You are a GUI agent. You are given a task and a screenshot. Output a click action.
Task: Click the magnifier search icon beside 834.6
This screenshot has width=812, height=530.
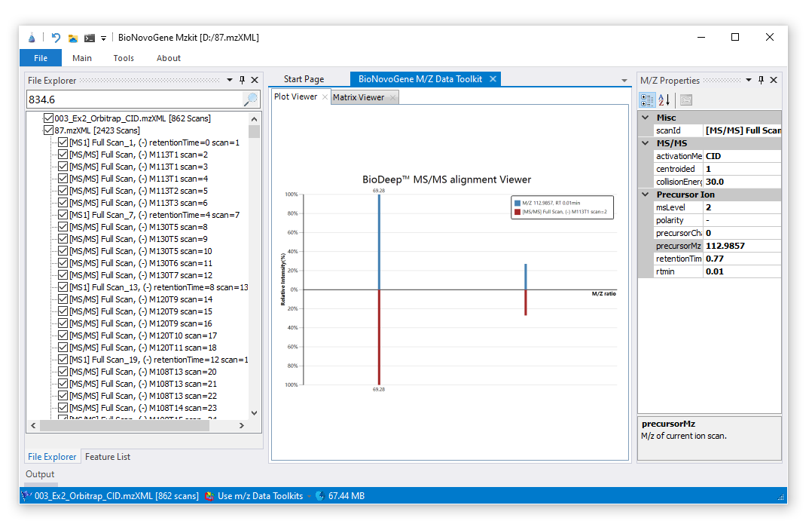pyautogui.click(x=251, y=99)
